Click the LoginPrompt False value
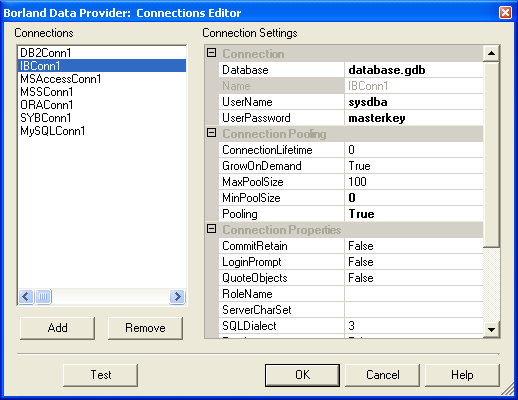Viewport: 518px width, 400px height. click(414, 262)
